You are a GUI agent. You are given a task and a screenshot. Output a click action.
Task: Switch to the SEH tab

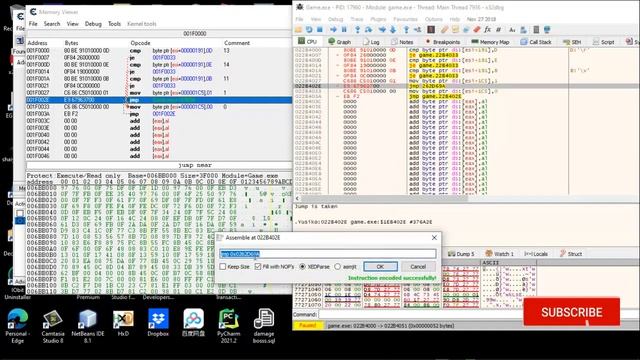pos(572,42)
